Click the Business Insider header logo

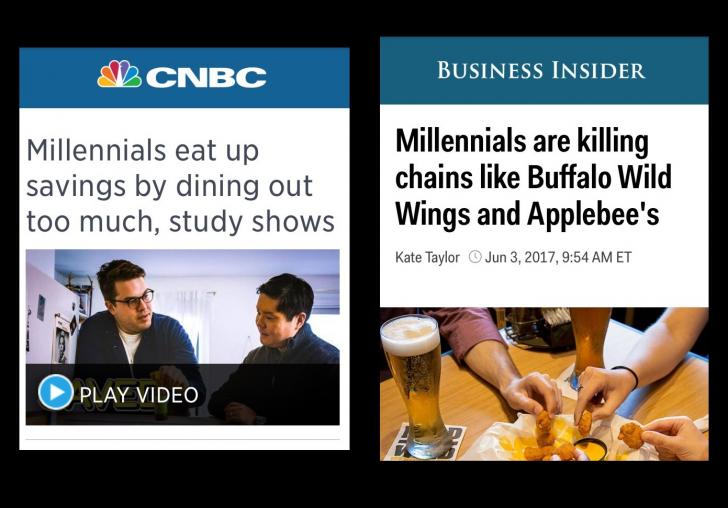pyautogui.click(x=541, y=70)
